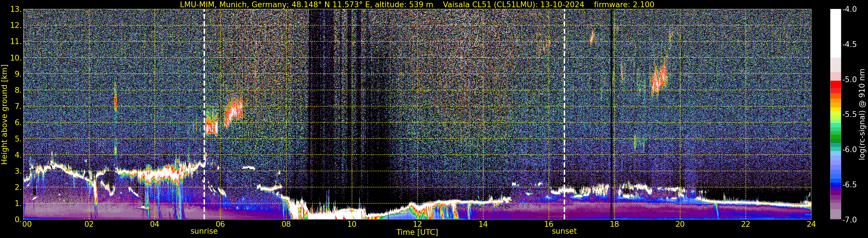Click the green band of the colorbar
The height and width of the screenshot is (238, 868).
[x=835, y=137]
